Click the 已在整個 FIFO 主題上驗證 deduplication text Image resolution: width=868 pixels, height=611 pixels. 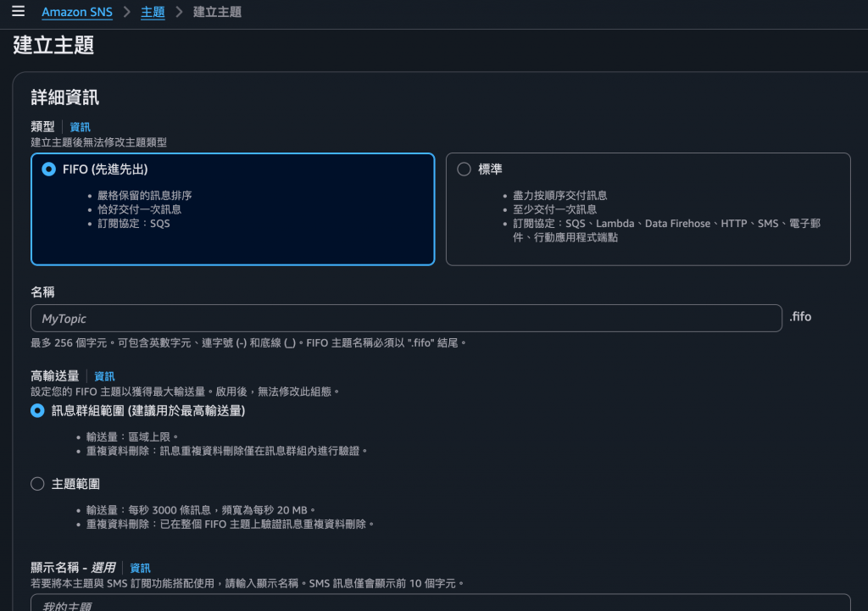[229, 524]
